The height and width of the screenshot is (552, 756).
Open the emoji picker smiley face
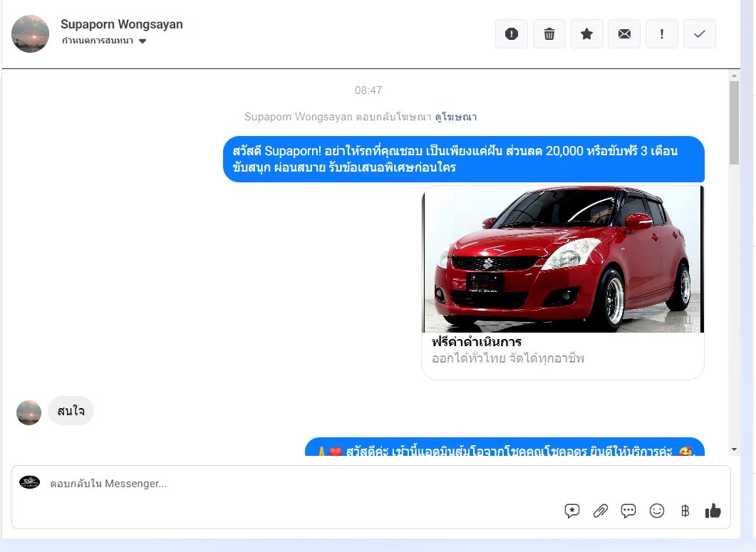tap(657, 511)
